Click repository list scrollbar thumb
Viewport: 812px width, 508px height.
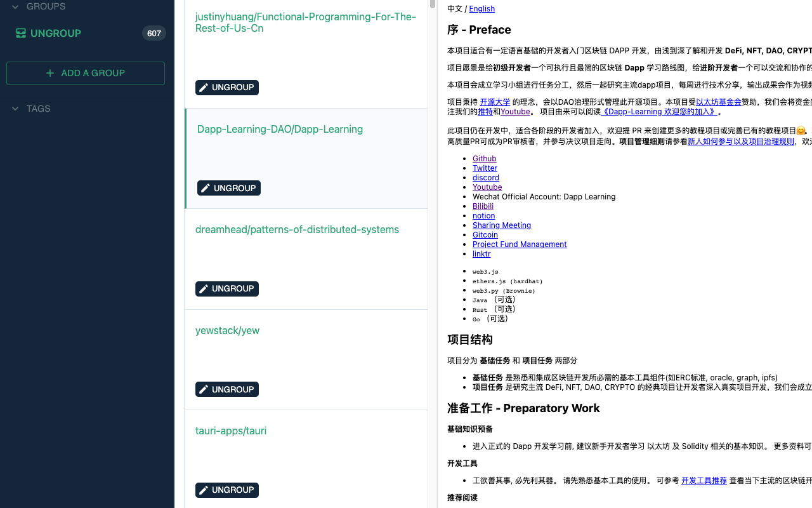(433, 4)
